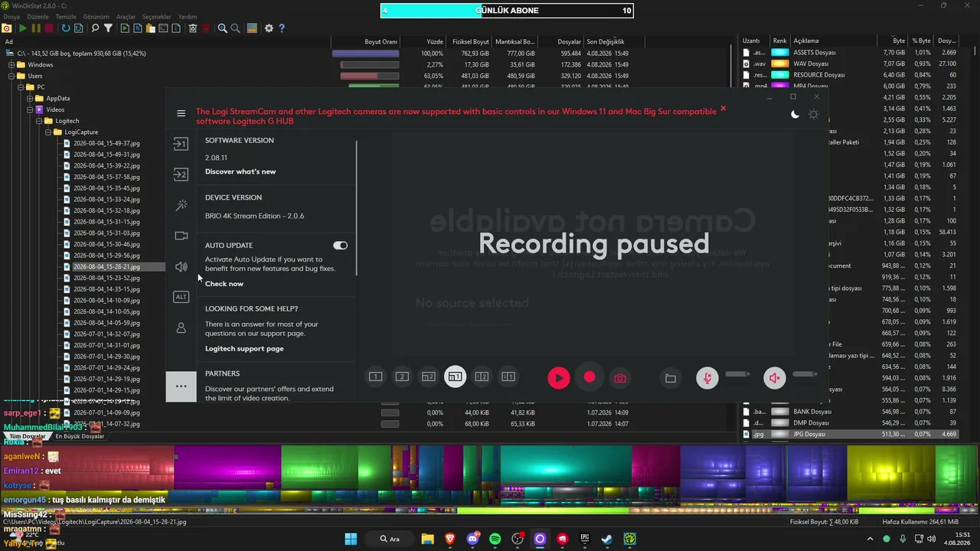Click the funnel filter icon
980x551 pixels.
tap(109, 28)
